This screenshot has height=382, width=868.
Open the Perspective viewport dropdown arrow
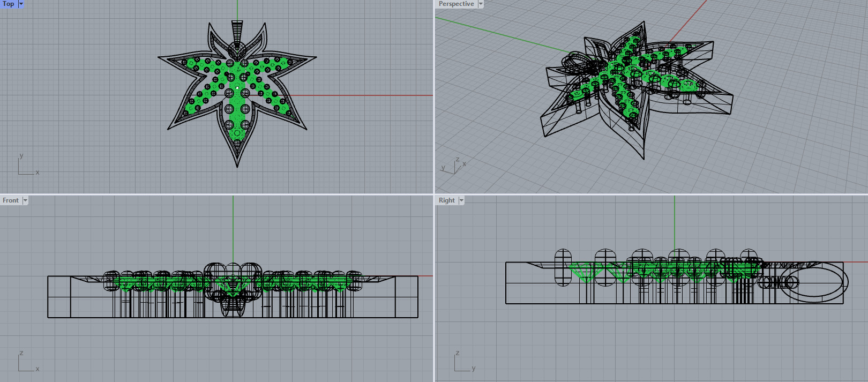(x=481, y=4)
